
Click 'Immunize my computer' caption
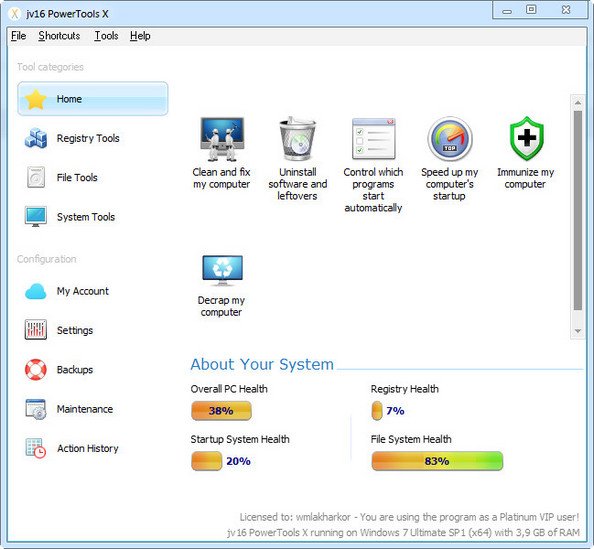[x=525, y=178]
